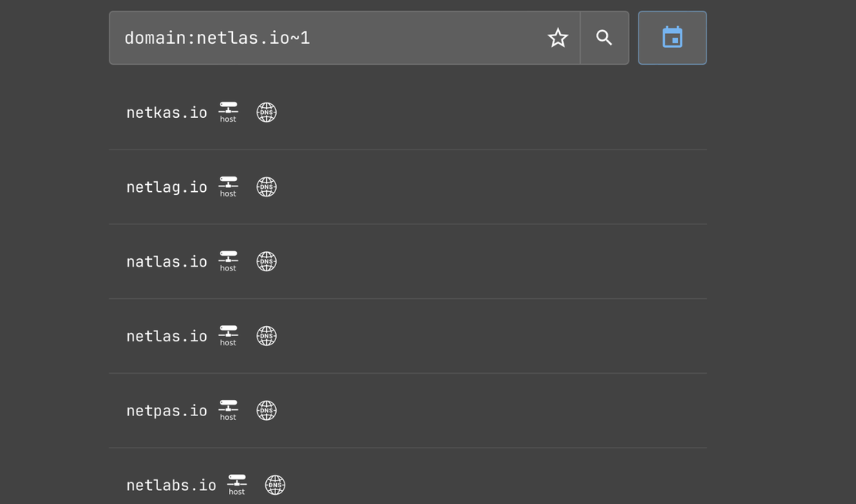Open host records for netlas.io
The image size is (856, 504).
pos(228,335)
